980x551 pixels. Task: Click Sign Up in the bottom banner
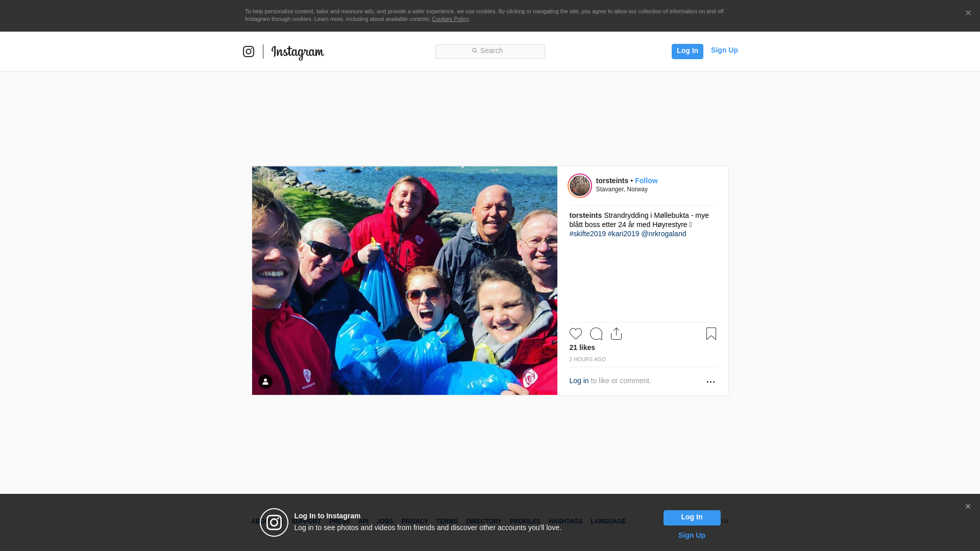[x=692, y=535]
